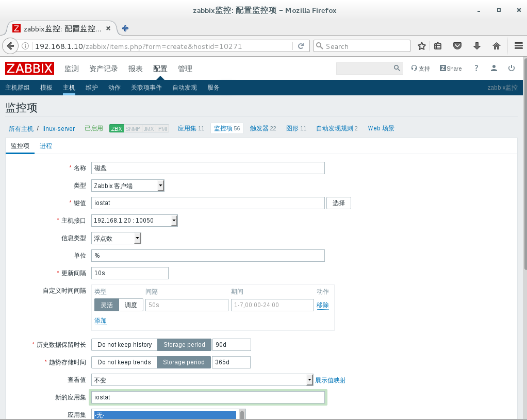Image resolution: width=527 pixels, height=420 pixels.
Task: Open the 查看值 不变 dropdown
Action: (202, 380)
